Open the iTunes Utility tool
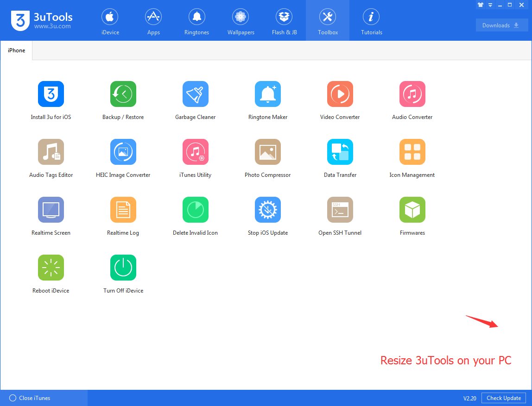This screenshot has height=406, width=532. tap(196, 152)
